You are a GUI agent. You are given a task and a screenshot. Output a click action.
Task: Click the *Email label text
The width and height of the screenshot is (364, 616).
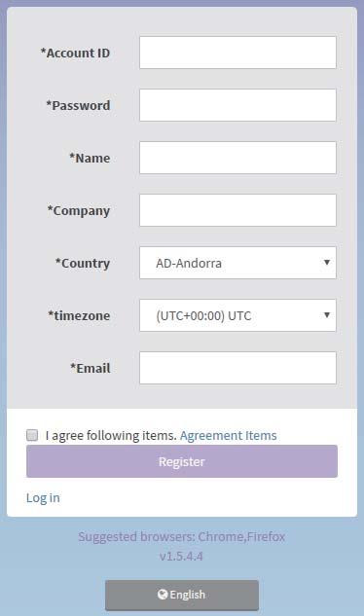(91, 368)
